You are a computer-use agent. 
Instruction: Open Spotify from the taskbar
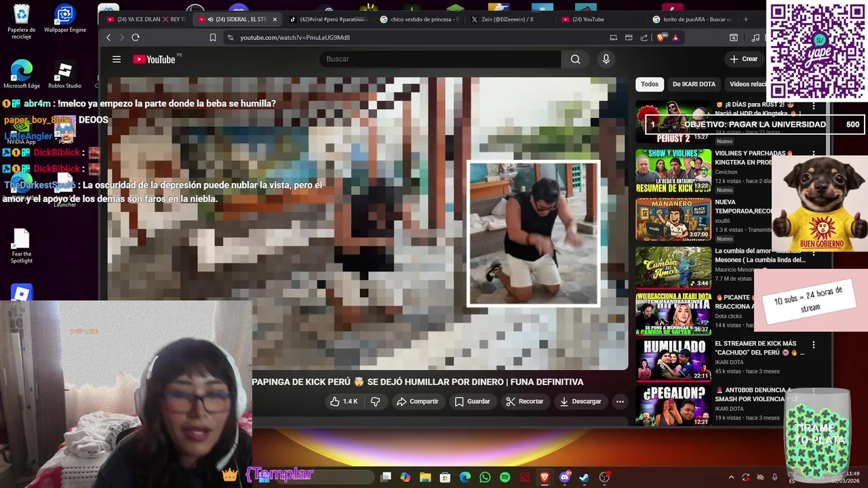point(505,477)
